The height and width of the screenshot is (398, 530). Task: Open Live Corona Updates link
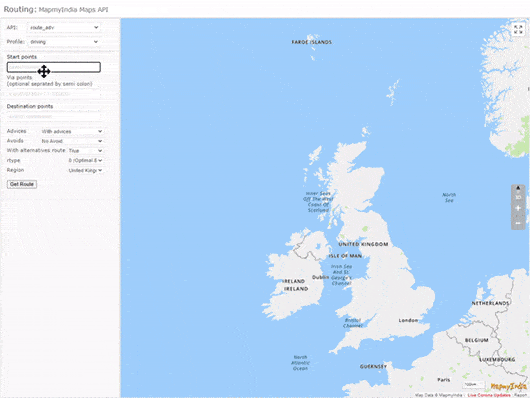click(489, 395)
